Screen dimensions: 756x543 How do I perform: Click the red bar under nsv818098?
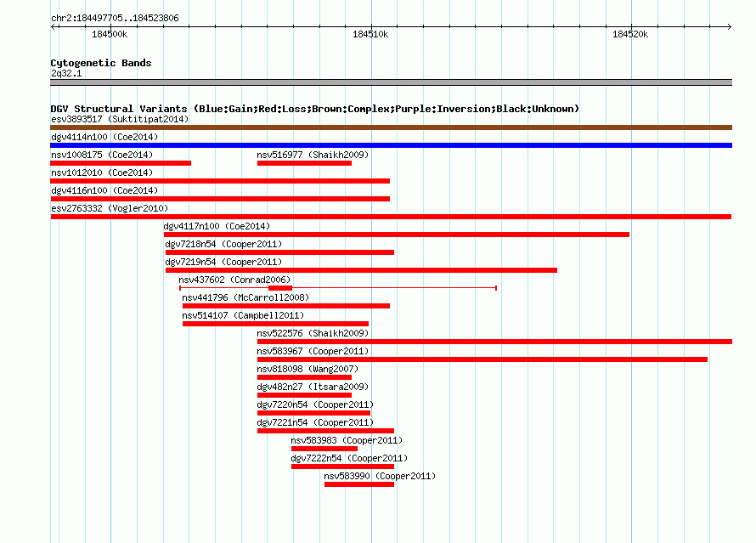[304, 377]
